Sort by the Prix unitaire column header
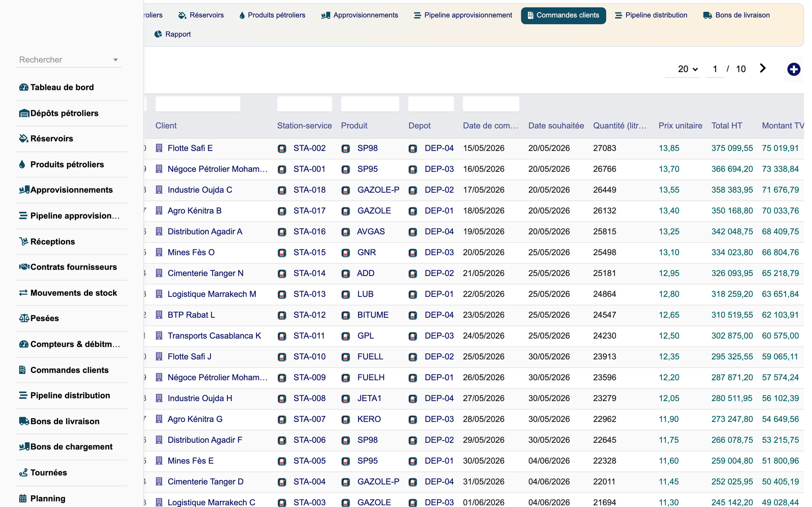Image resolution: width=812 pixels, height=507 pixels. coord(681,125)
